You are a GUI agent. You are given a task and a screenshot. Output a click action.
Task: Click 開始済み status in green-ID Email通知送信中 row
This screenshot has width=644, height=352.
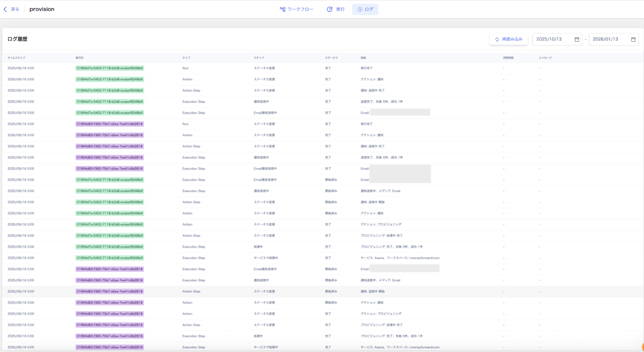coord(331,180)
